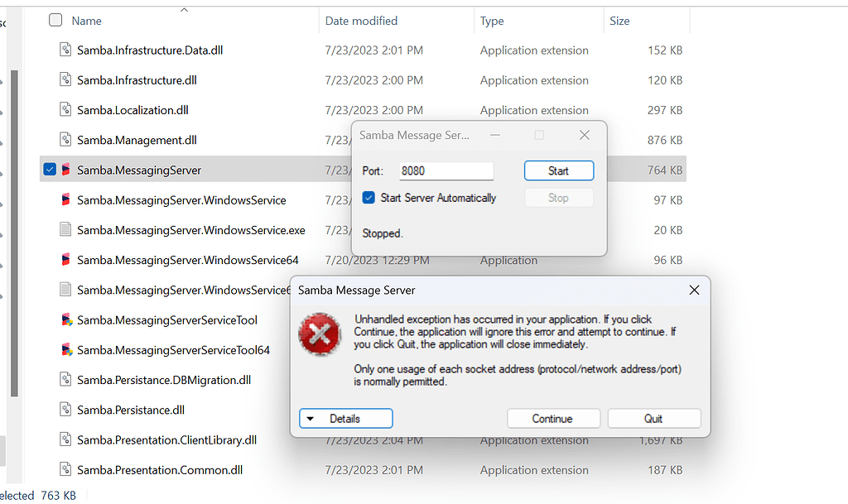The image size is (848, 504).
Task: Click the sort arrow above the Name column
Action: [185, 11]
